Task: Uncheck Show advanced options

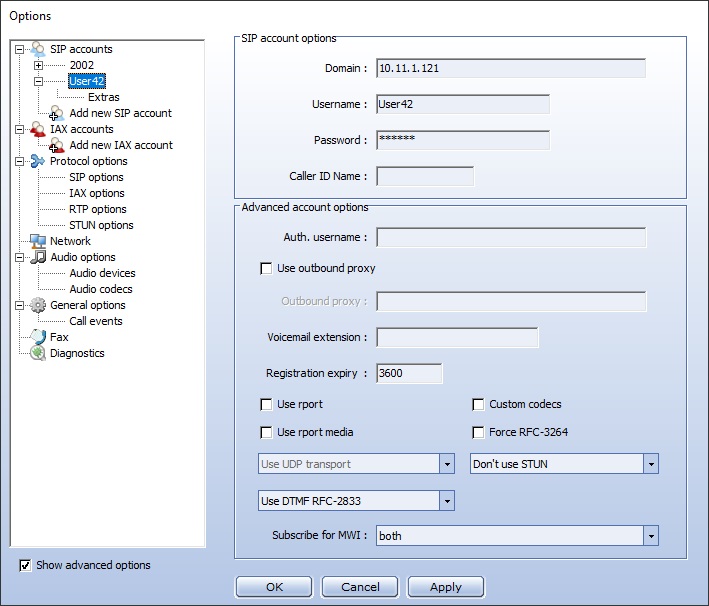Action: (25, 565)
